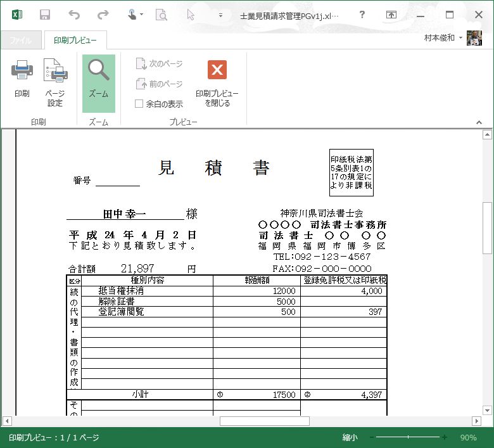This screenshot has width=494, height=448.
Task: Click the 12000 fee cell
Action: 257,291
